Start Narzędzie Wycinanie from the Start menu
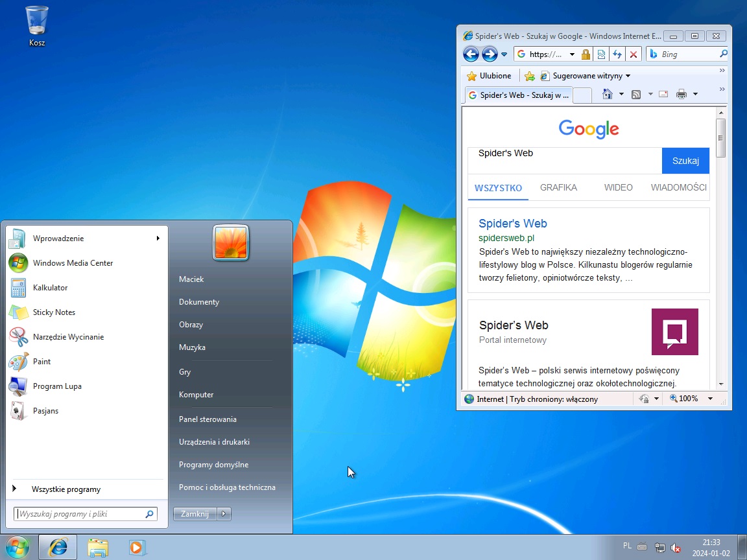This screenshot has width=747, height=560. [87, 336]
